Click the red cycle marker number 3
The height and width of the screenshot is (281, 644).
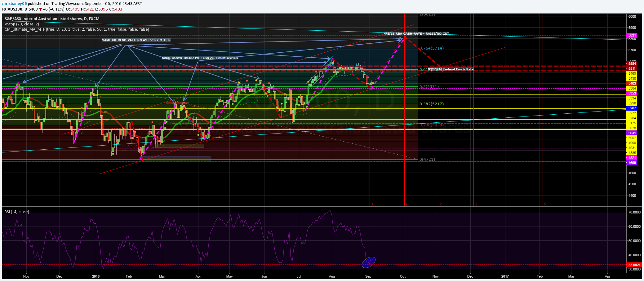click(475, 204)
